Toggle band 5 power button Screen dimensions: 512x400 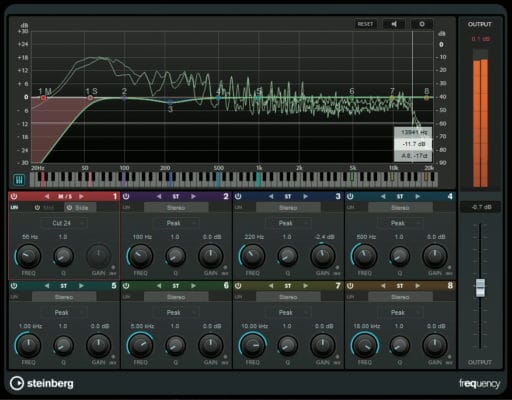point(14,286)
